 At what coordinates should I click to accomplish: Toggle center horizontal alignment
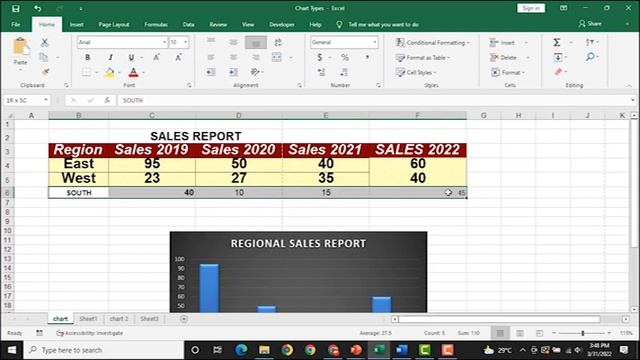pyautogui.click(x=233, y=57)
